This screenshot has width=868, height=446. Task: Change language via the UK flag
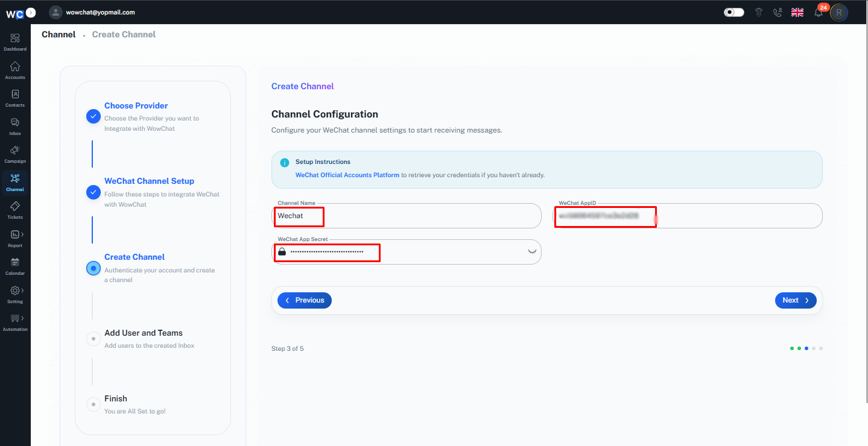797,12
